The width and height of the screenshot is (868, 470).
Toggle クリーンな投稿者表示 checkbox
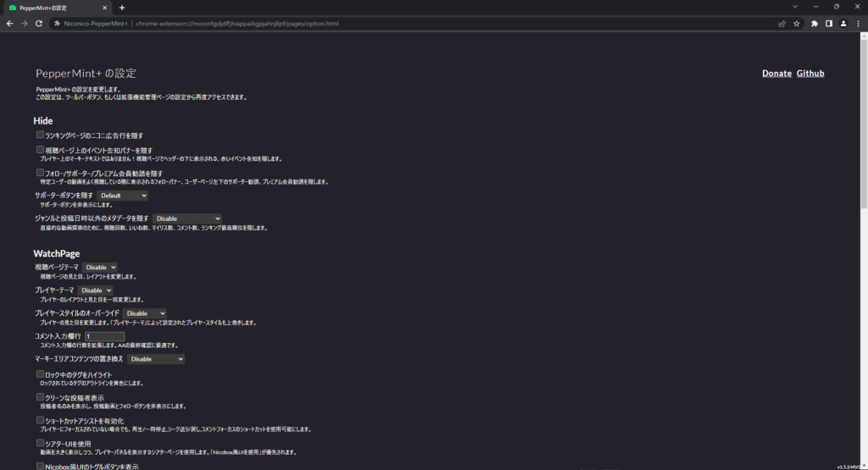point(40,397)
